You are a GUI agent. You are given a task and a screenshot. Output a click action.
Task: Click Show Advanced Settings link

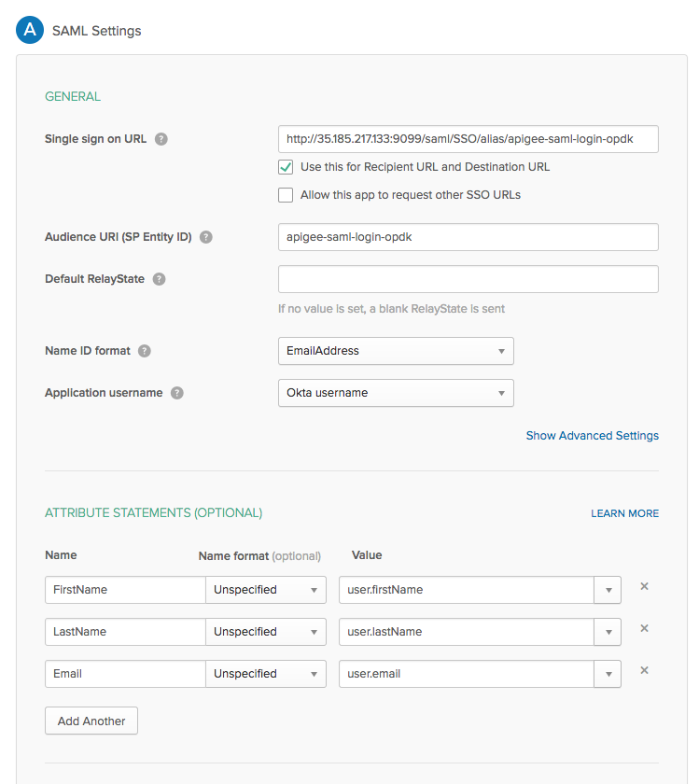coord(592,436)
